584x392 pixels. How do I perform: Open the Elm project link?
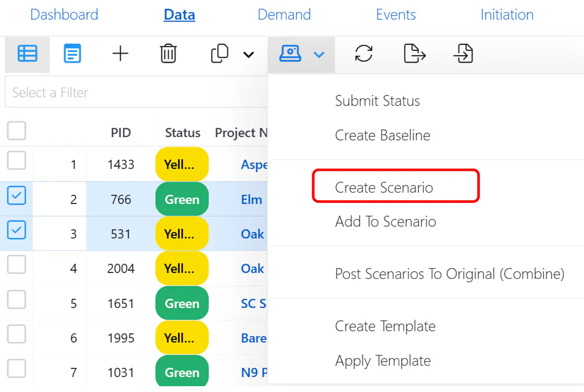[x=252, y=199]
